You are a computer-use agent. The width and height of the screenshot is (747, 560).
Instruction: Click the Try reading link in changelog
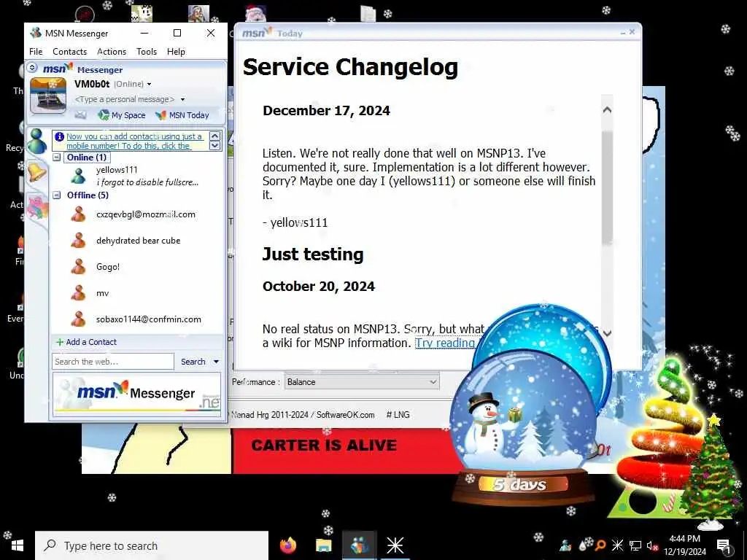[x=445, y=343]
